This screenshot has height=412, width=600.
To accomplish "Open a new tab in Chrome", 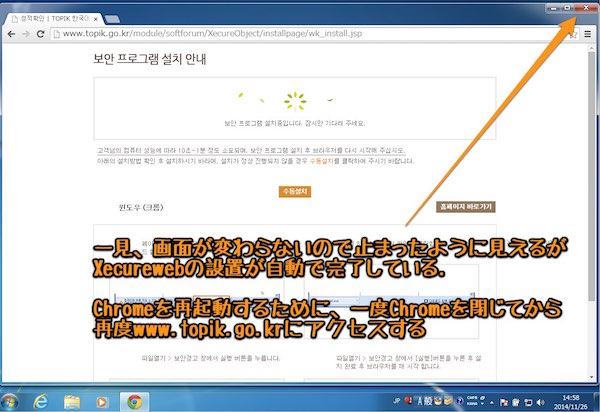I will coord(112,19).
